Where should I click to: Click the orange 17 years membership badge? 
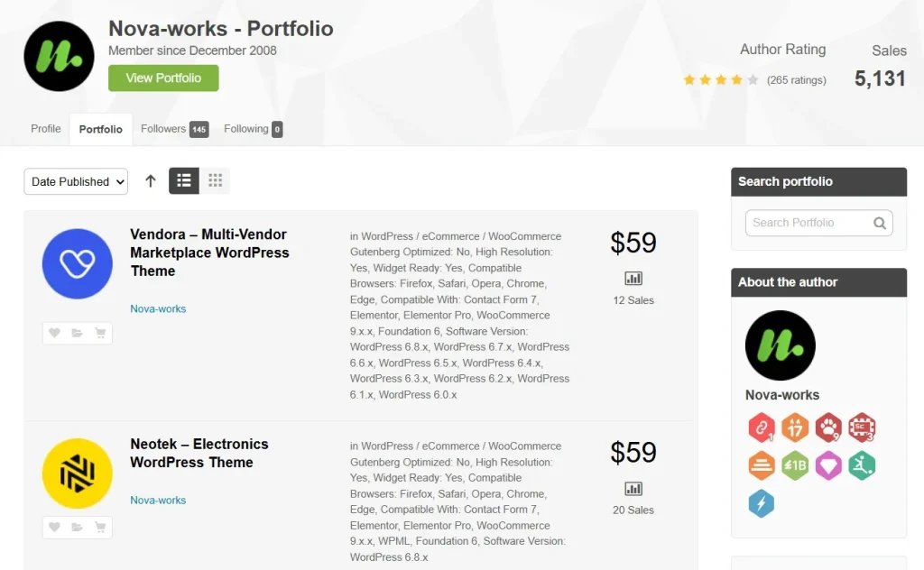coord(795,427)
